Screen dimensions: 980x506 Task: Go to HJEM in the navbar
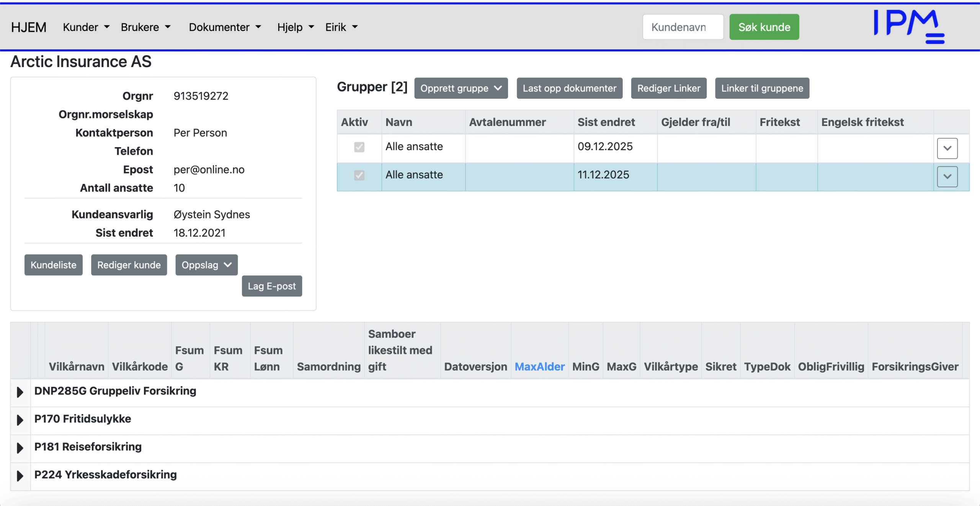(29, 27)
